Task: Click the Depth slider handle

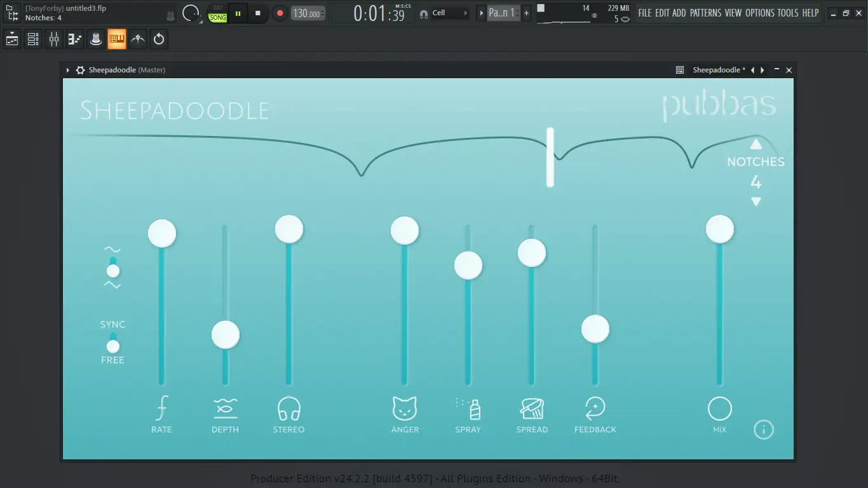Action: 226,335
